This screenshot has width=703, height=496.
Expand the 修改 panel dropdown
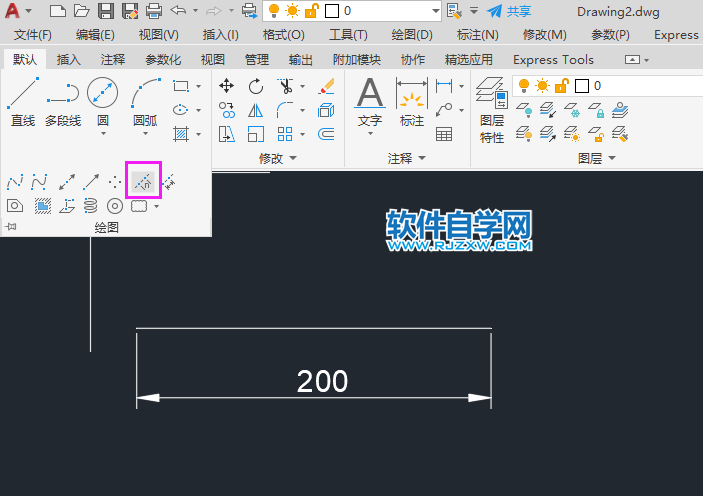293,158
